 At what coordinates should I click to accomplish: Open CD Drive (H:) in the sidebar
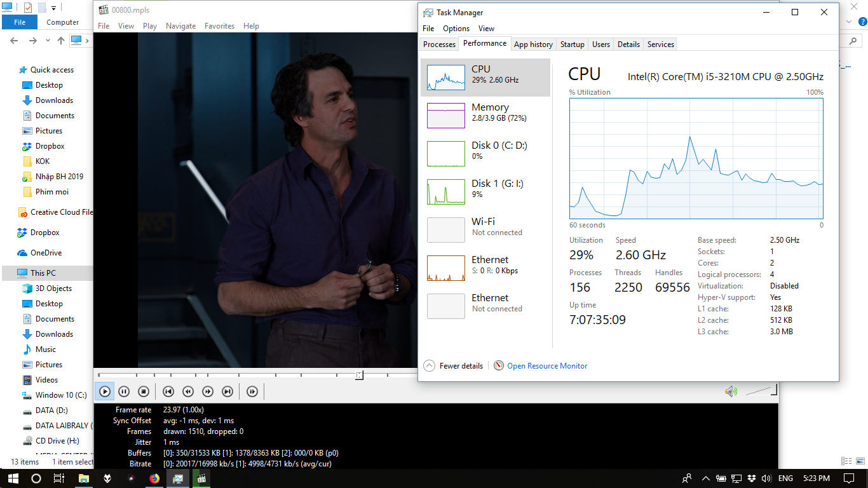pos(57,441)
